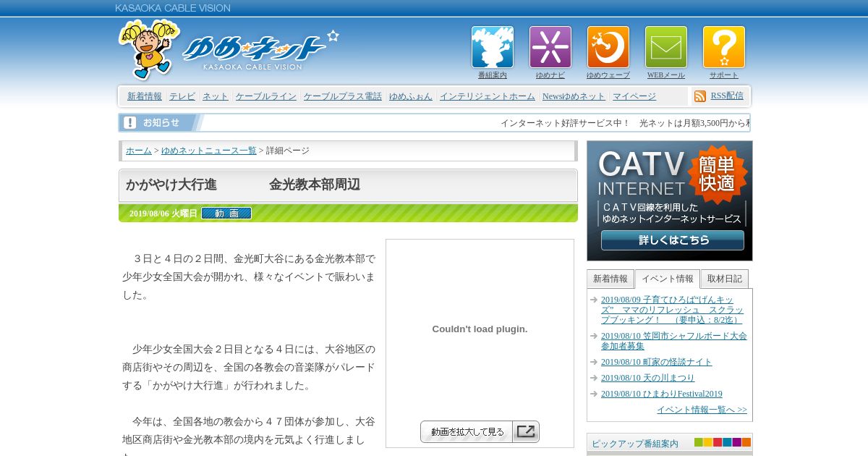Viewport: 868px width, 456px height.
Task: Open the ゆめナビ purple icon
Action: point(550,47)
